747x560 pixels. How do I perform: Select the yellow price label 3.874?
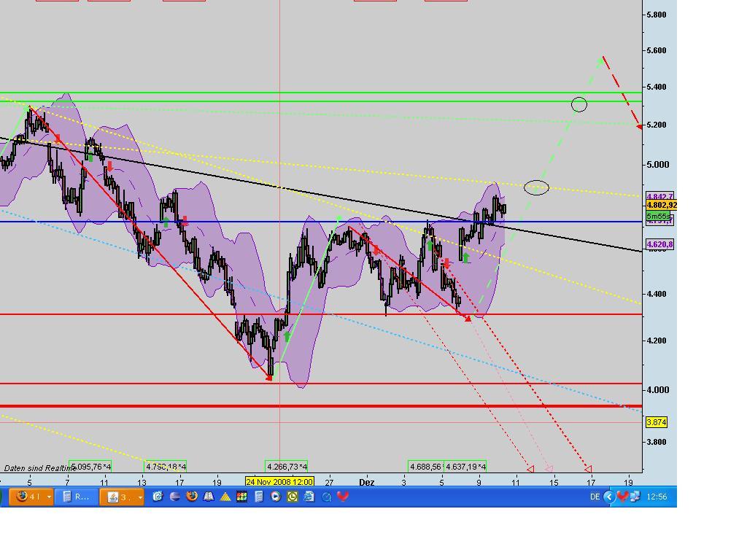[657, 422]
